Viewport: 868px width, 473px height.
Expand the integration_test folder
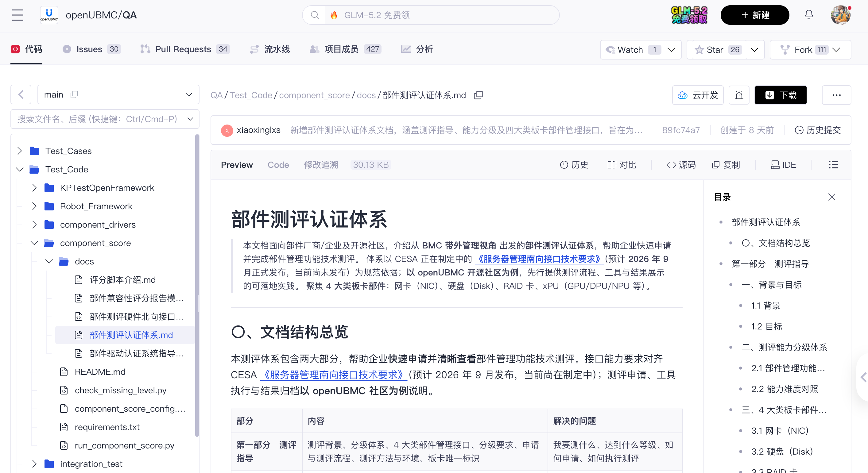(x=34, y=463)
